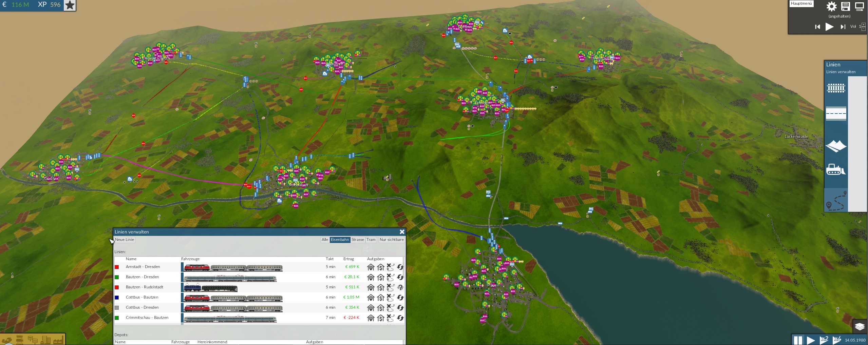Open the Hauptmenü

(801, 4)
